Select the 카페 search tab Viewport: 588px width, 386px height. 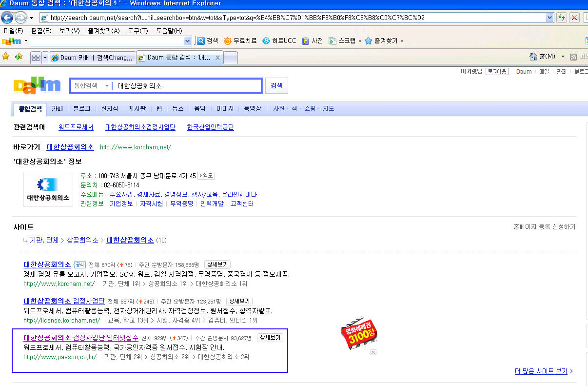point(57,109)
